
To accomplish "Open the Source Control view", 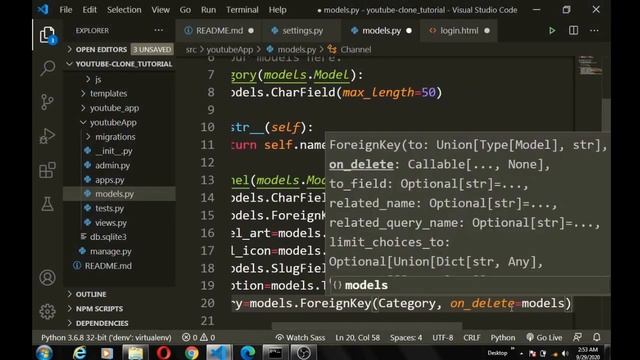I will click(x=47, y=102).
